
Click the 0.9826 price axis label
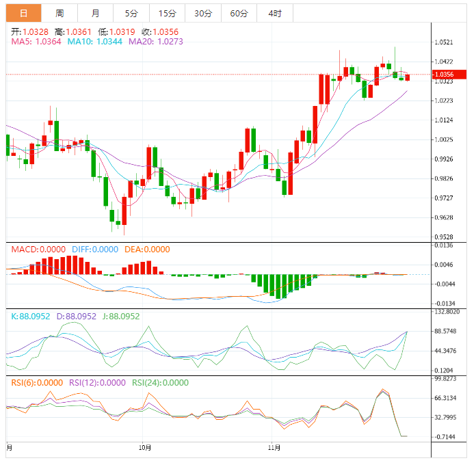(x=444, y=178)
